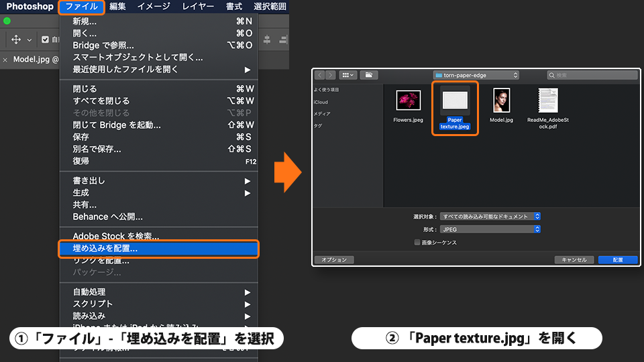Viewport: 644px width, 362px height.
Task: Expand the 自動処理 submenu
Action: (x=159, y=292)
